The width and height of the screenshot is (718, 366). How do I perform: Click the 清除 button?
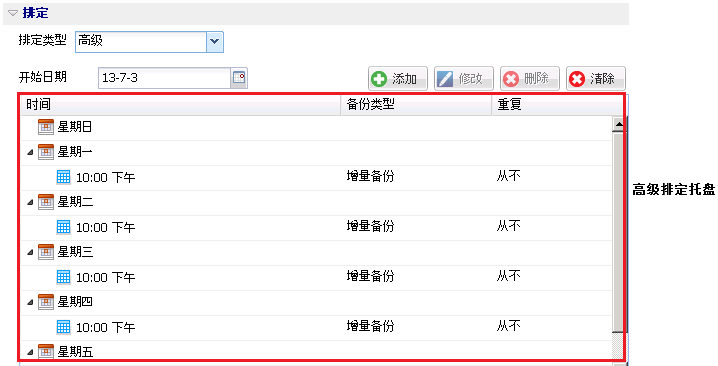tap(596, 79)
